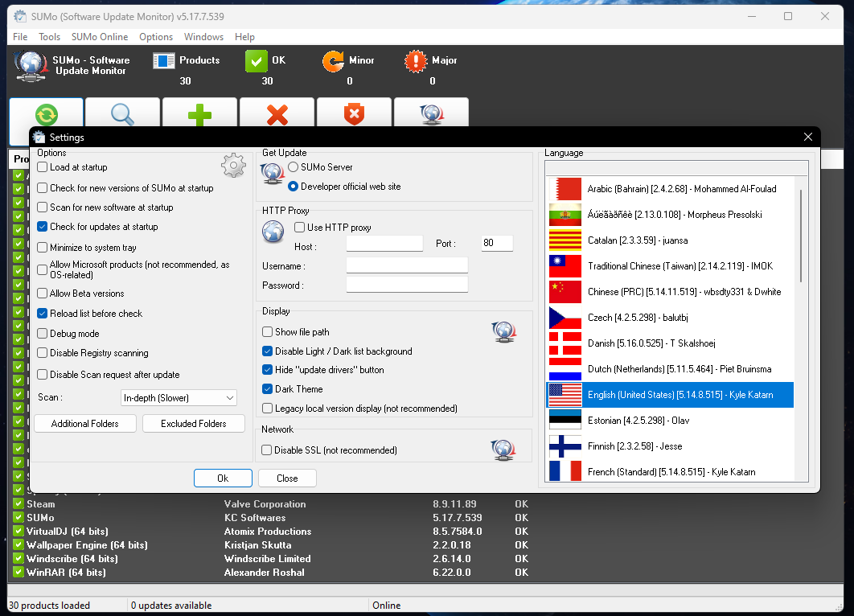The width and height of the screenshot is (854, 616).
Task: Click the SUMo app icon in title bar
Action: point(20,16)
